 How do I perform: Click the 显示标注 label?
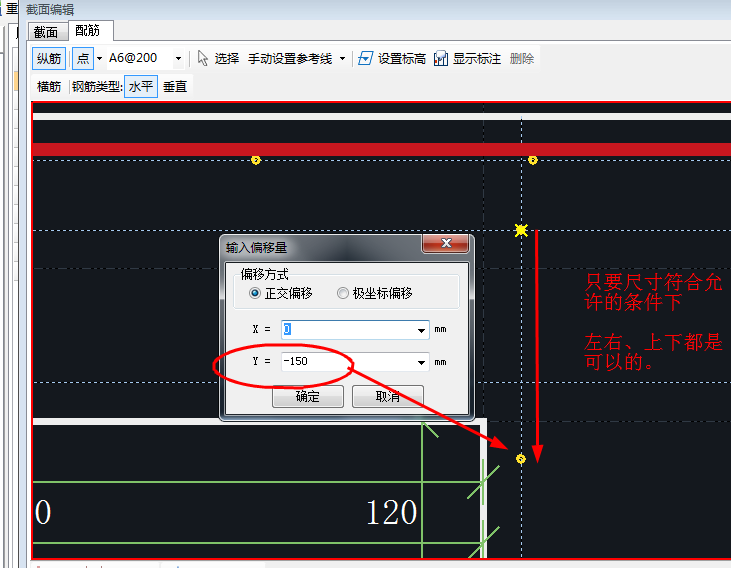click(x=477, y=59)
